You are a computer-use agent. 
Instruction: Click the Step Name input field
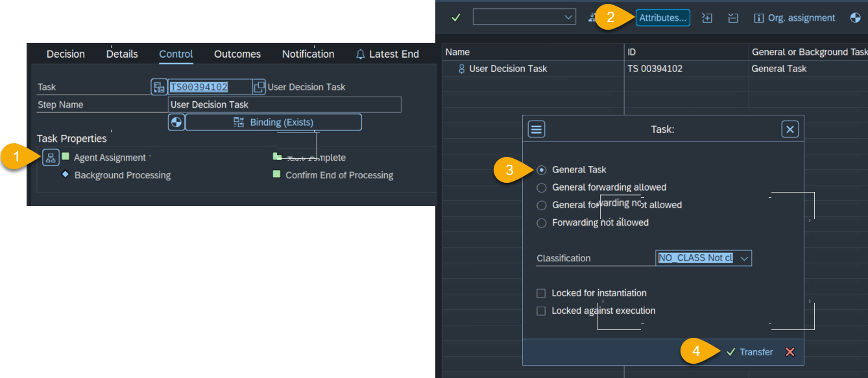284,104
